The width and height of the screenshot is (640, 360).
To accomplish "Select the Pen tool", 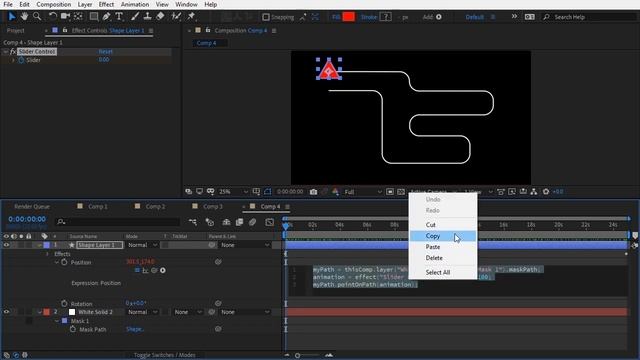I will pos(107,16).
